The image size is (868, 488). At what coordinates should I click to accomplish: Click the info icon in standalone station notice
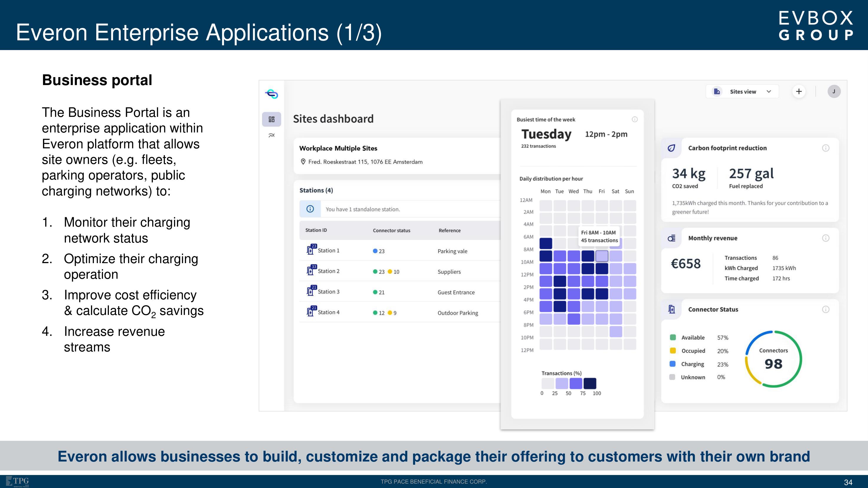click(310, 209)
